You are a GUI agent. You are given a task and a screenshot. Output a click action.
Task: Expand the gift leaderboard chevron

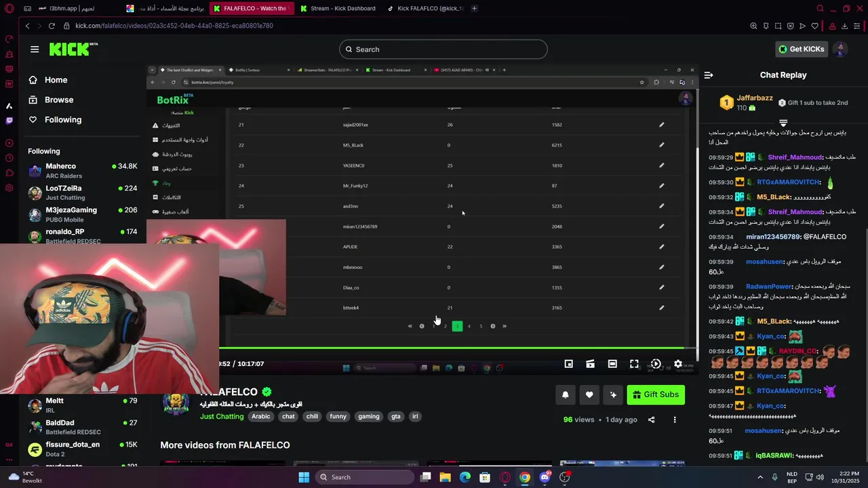783,123
